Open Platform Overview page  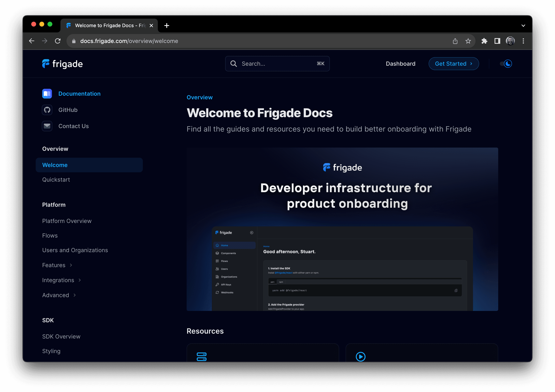(67, 221)
